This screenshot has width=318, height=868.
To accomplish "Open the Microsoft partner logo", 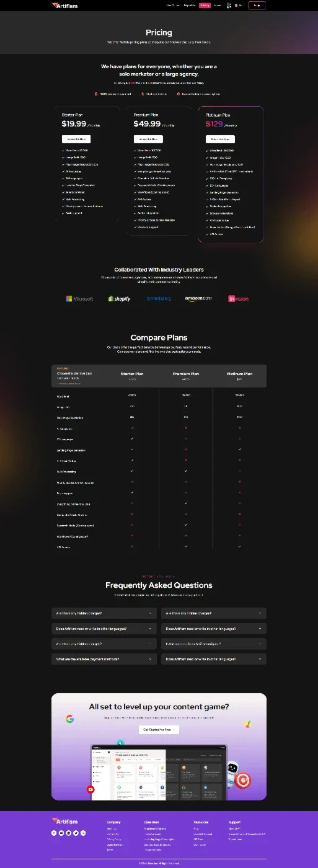I will 79,299.
